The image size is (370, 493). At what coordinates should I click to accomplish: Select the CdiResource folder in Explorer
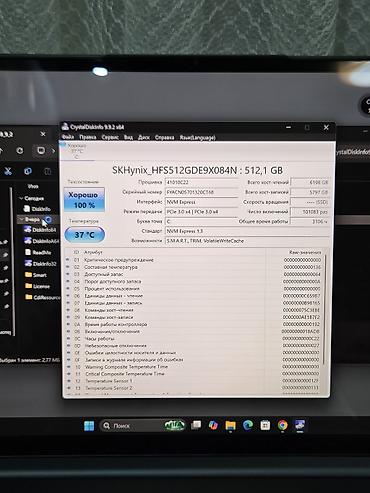pyautogui.click(x=42, y=297)
